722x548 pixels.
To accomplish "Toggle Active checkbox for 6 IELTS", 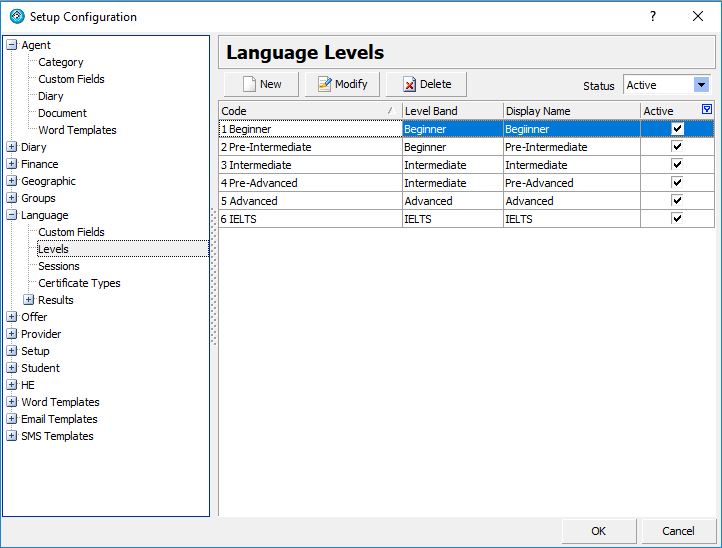I will click(677, 219).
